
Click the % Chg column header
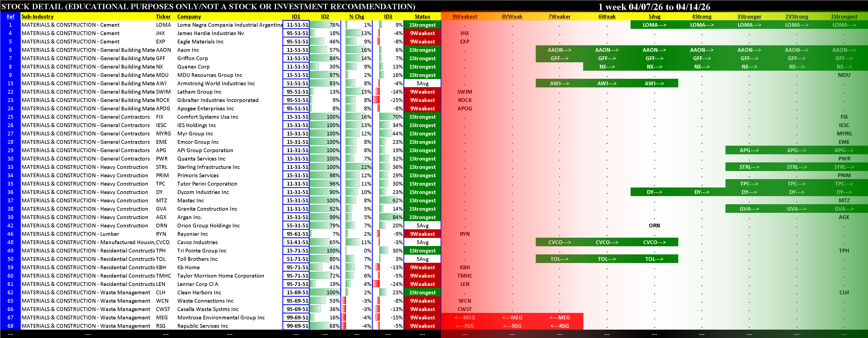coord(357,16)
